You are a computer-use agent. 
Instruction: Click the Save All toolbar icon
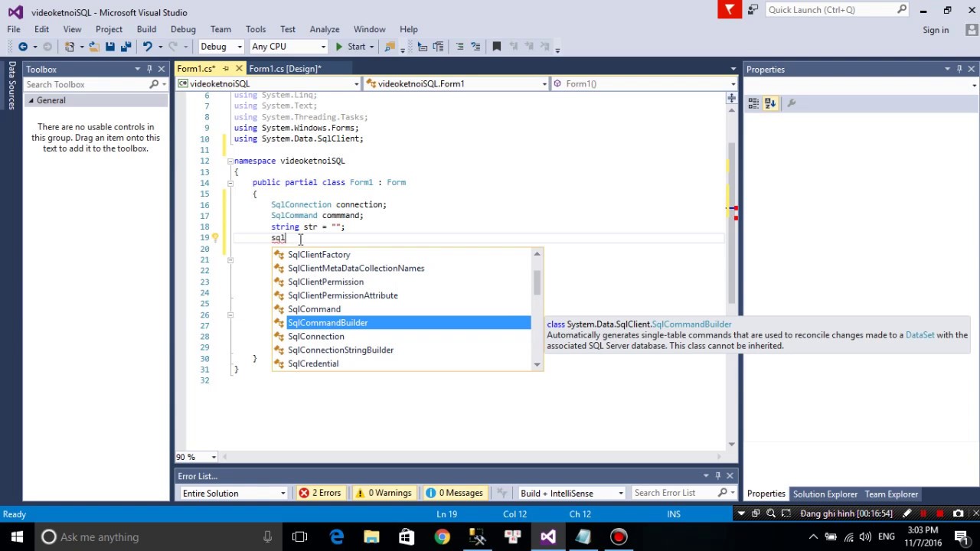pos(125,47)
